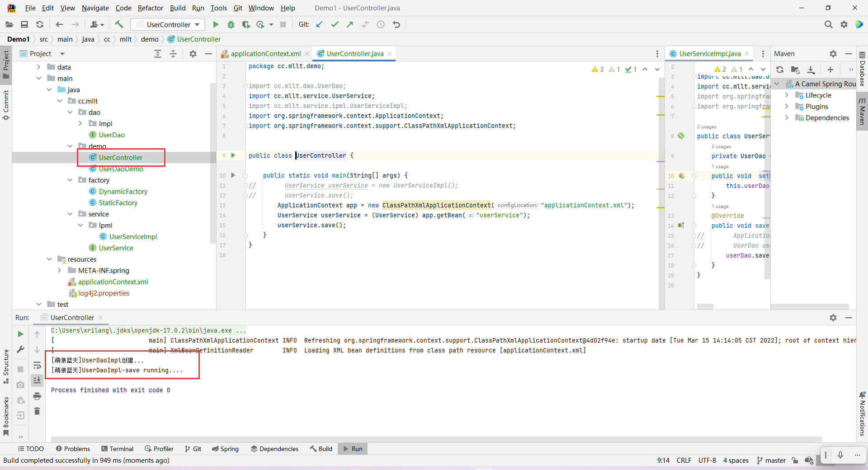Image resolution: width=868 pixels, height=470 pixels.
Task: Add a Maven project with the plus icon
Action: click(x=830, y=70)
